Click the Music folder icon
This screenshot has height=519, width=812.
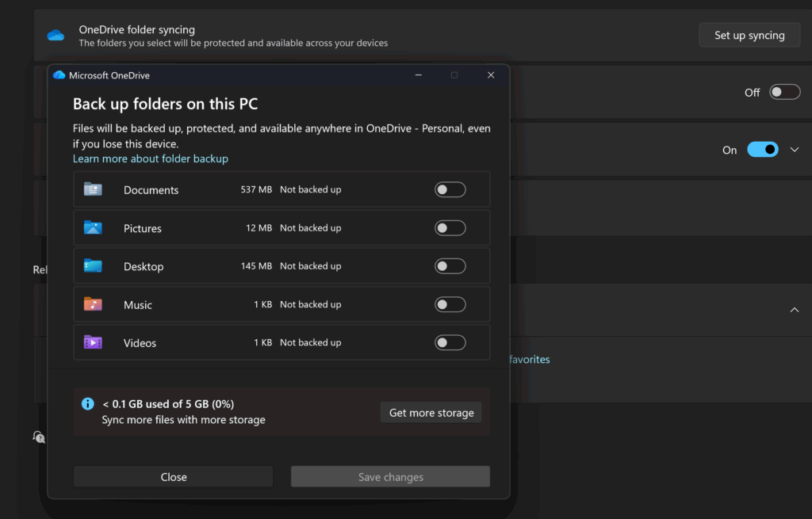[93, 303]
